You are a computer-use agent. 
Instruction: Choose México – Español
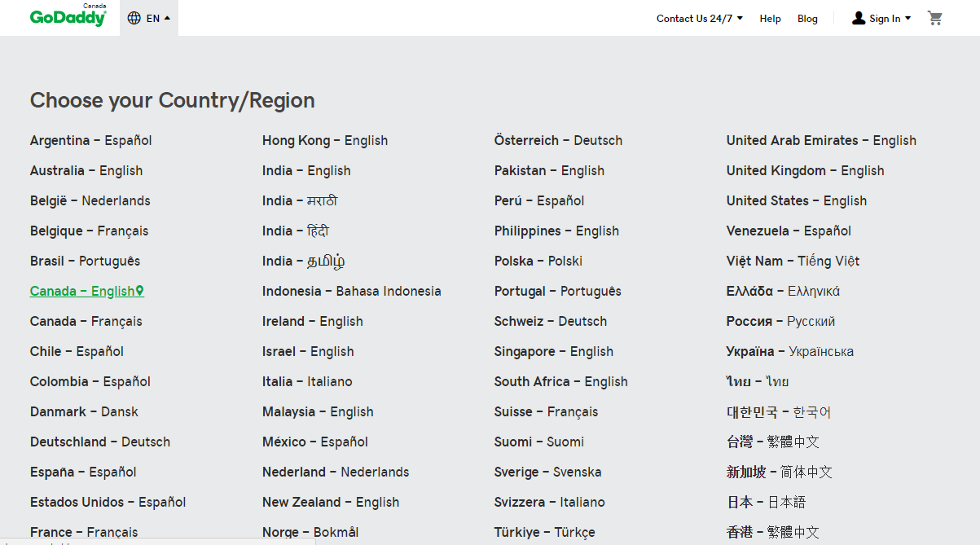[x=315, y=442]
